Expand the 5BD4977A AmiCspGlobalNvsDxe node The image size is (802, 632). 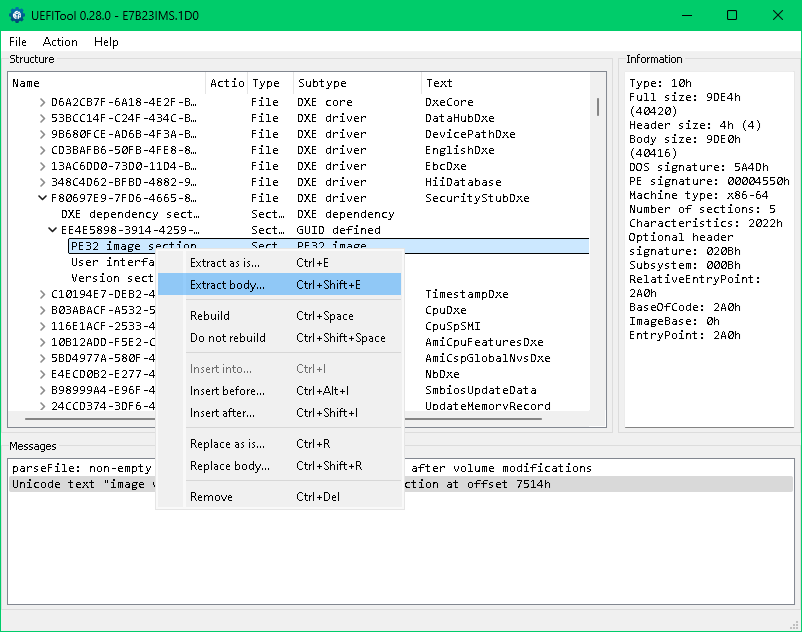[42, 358]
